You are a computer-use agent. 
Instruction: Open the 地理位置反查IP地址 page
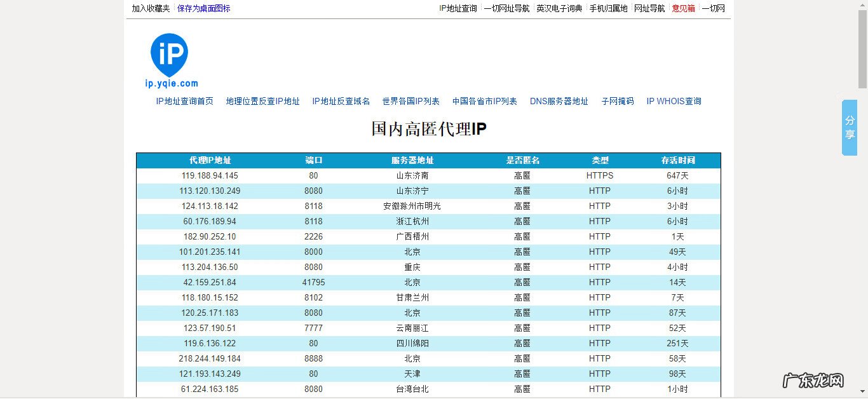262,101
